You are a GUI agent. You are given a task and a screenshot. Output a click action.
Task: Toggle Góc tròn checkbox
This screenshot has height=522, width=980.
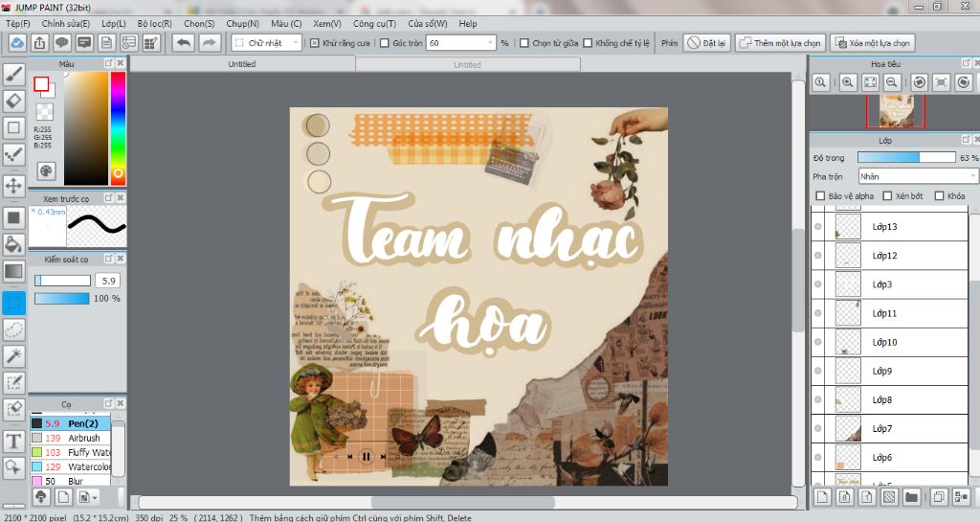click(385, 43)
